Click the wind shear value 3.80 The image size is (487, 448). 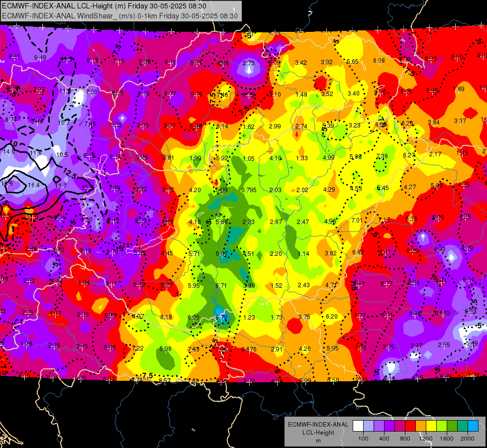[x=249, y=286]
